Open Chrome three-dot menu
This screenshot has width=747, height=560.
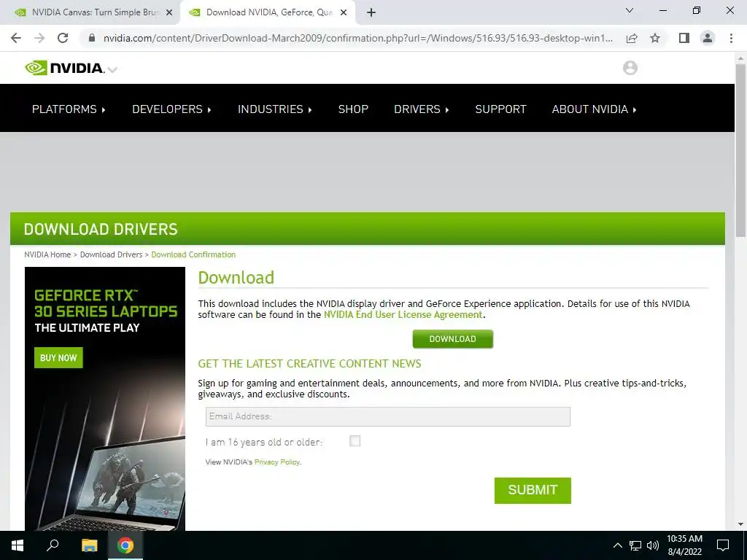(731, 38)
